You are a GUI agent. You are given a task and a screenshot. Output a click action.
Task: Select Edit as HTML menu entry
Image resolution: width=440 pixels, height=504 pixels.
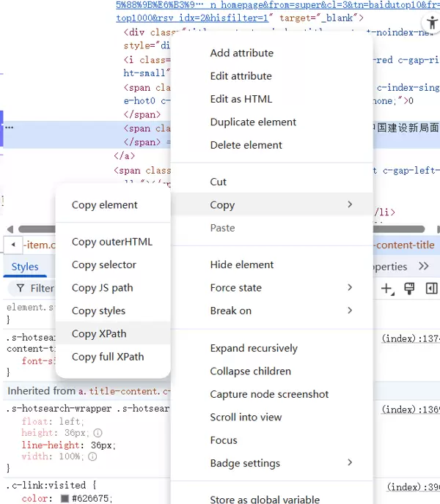tap(241, 99)
